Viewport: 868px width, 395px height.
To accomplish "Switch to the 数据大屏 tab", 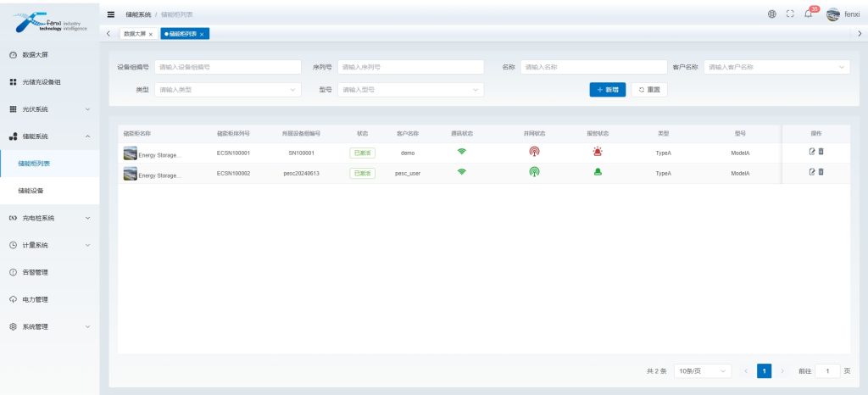I will pyautogui.click(x=134, y=34).
